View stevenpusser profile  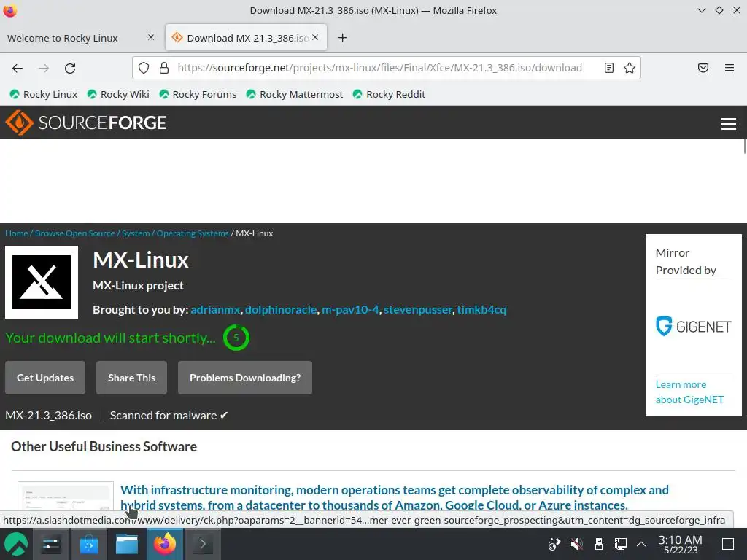coord(418,309)
